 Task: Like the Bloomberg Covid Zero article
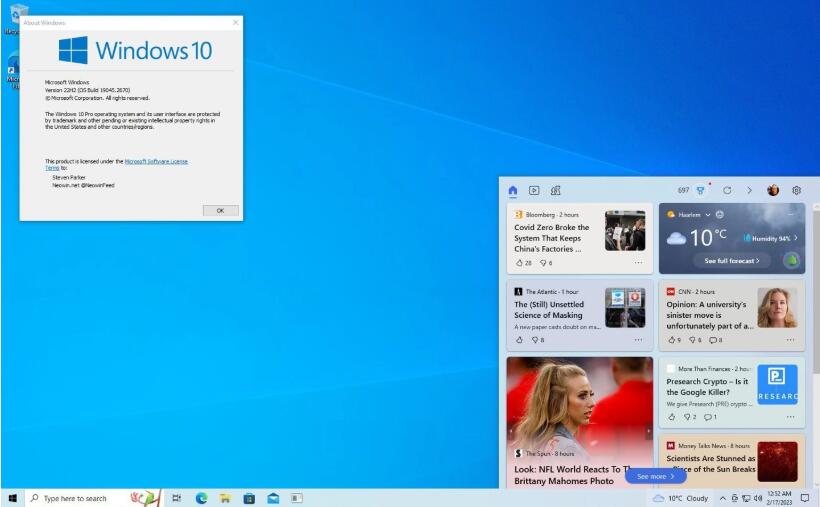pos(520,263)
